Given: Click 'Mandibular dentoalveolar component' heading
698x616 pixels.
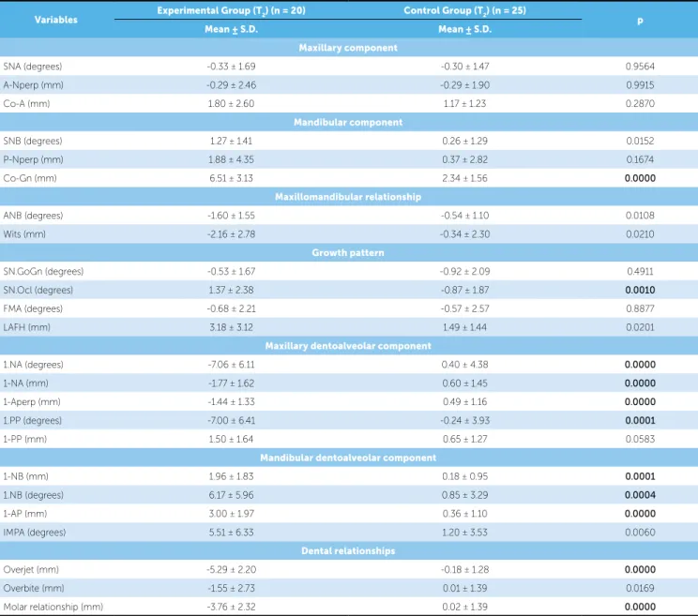Looking at the screenshot, I should [x=348, y=458].
